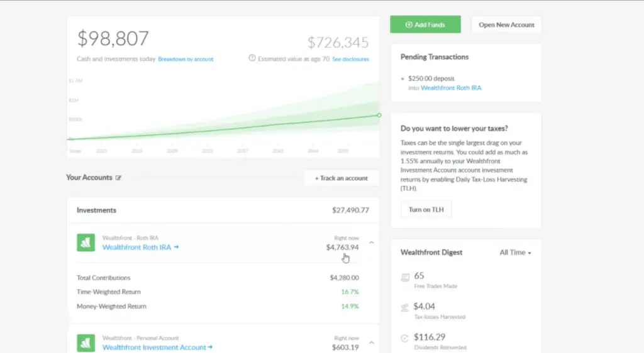Open the All Time period dropdown
Image resolution: width=644 pixels, height=353 pixels.
click(x=515, y=253)
